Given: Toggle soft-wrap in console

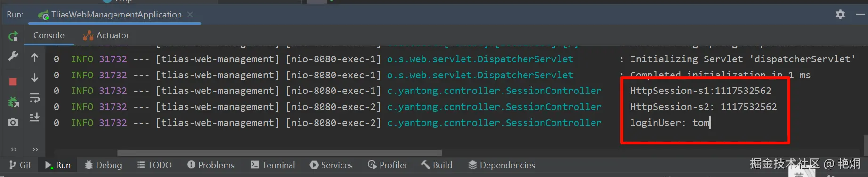Looking at the screenshot, I should (x=35, y=98).
